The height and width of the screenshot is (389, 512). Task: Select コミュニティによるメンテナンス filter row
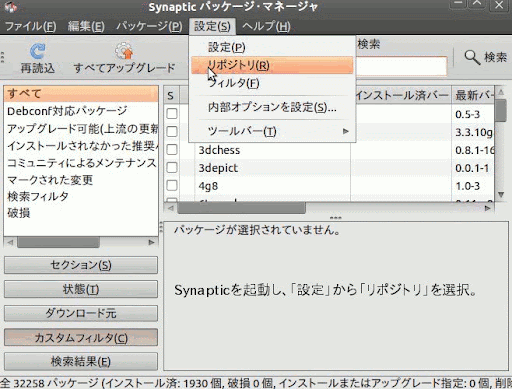pos(81,163)
